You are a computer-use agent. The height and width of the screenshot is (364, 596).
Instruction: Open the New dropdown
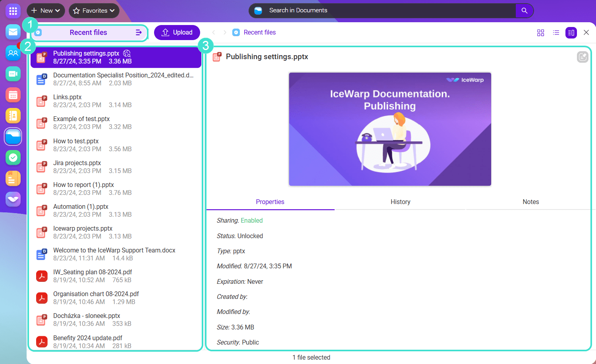[x=46, y=11]
